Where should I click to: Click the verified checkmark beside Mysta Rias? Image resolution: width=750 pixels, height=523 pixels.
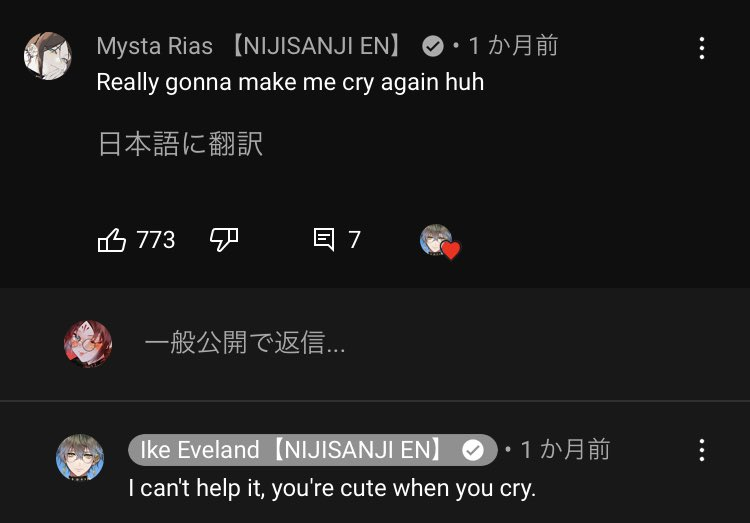pos(433,46)
